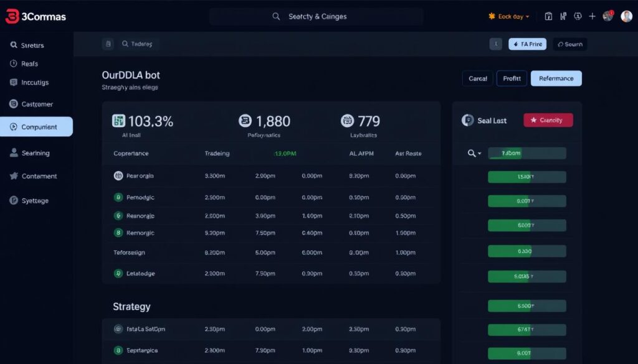
Task: Open Castromer in the sidebar
Action: (x=31, y=104)
